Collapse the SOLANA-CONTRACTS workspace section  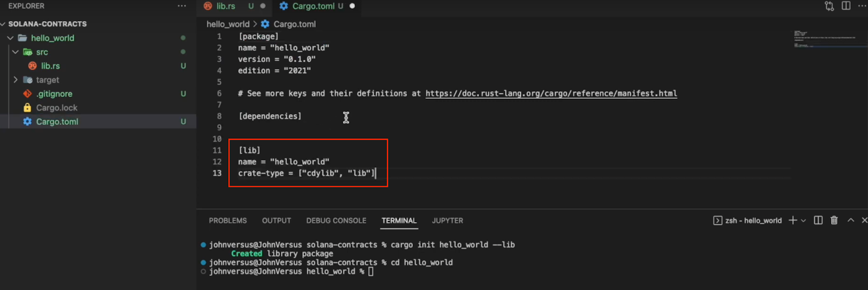(3, 24)
